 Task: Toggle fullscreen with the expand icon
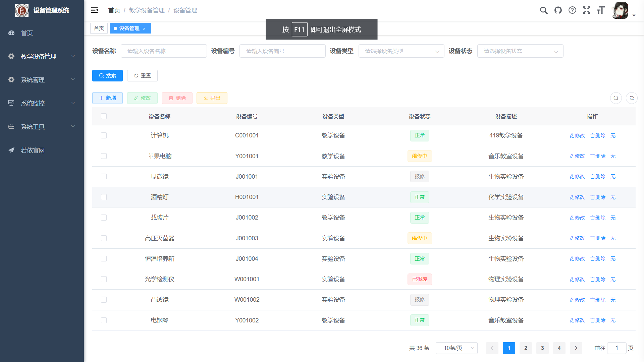pyautogui.click(x=587, y=10)
